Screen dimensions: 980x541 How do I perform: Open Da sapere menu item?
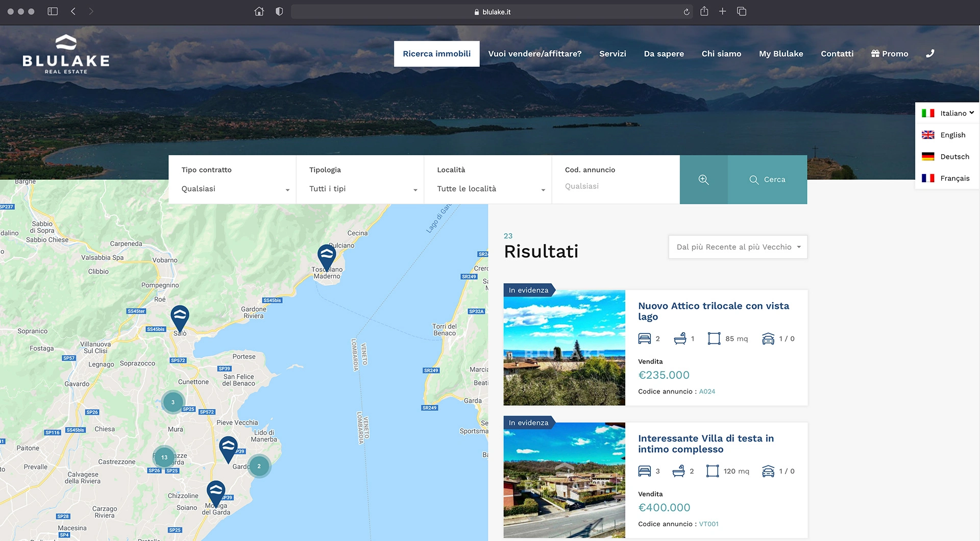click(664, 54)
